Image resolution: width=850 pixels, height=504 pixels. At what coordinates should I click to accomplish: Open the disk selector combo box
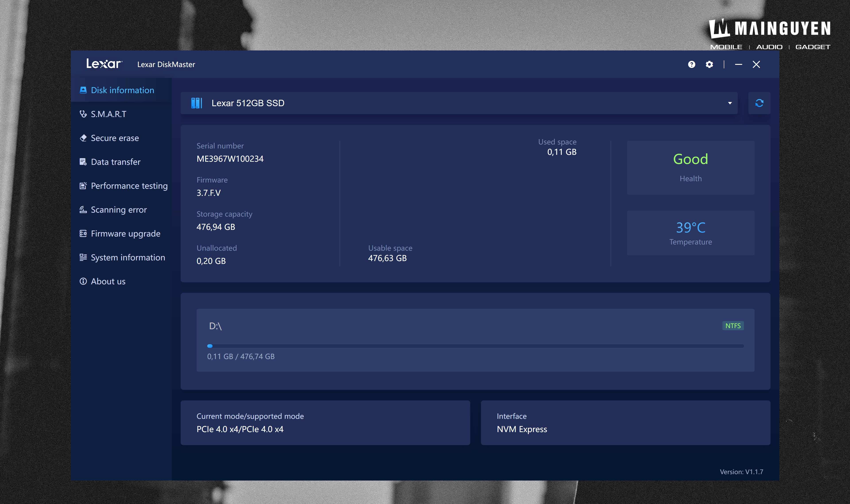pyautogui.click(x=459, y=103)
